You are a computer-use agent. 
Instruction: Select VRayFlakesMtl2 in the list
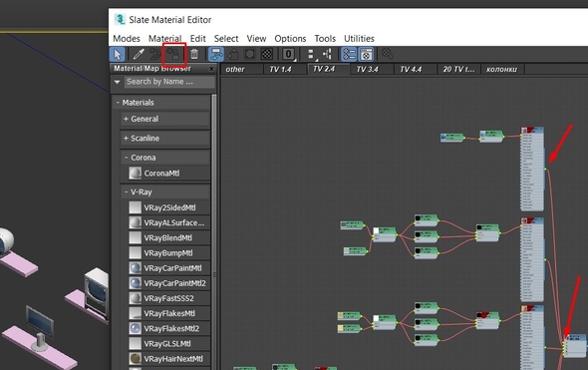click(168, 329)
